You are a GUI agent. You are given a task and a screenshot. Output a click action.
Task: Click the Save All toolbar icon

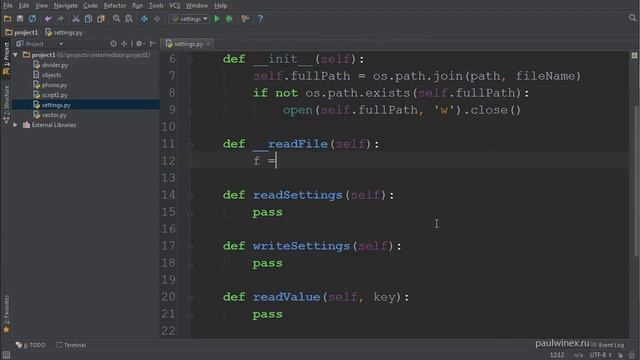point(20,19)
